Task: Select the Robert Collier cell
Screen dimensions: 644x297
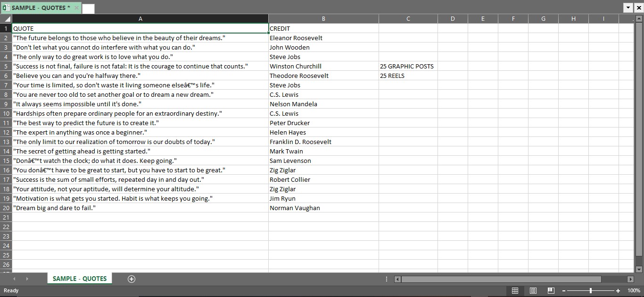Action: coord(323,179)
